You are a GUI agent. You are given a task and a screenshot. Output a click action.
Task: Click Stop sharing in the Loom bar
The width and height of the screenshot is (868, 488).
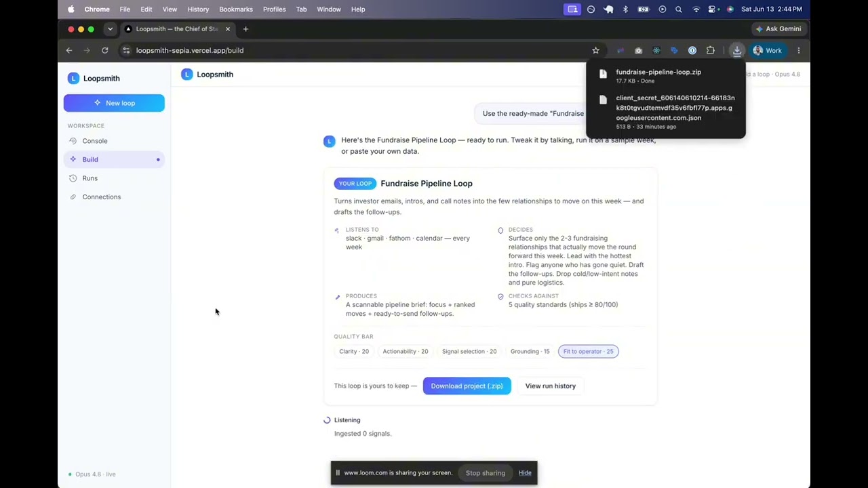(485, 473)
